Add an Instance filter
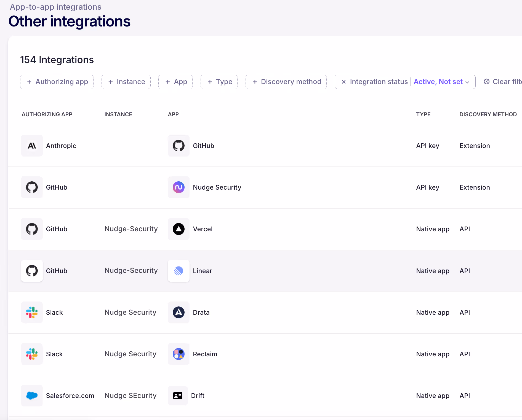Viewport: 522px width, 420px height. (126, 82)
